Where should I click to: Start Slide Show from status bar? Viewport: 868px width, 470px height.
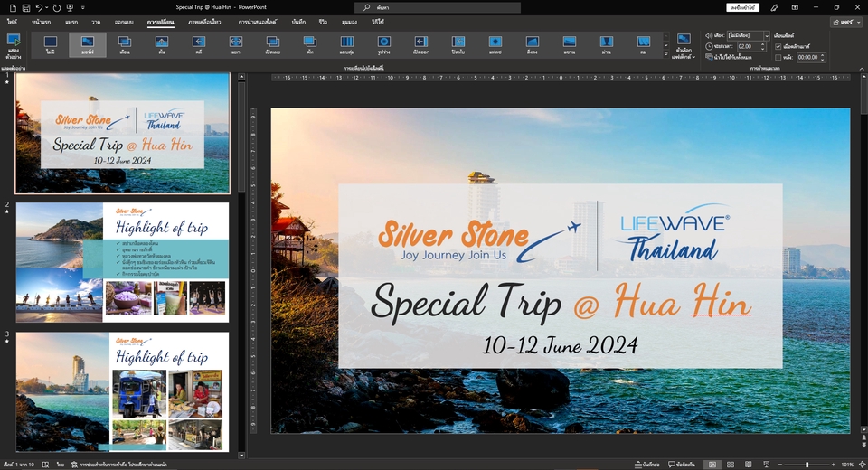(x=767, y=465)
